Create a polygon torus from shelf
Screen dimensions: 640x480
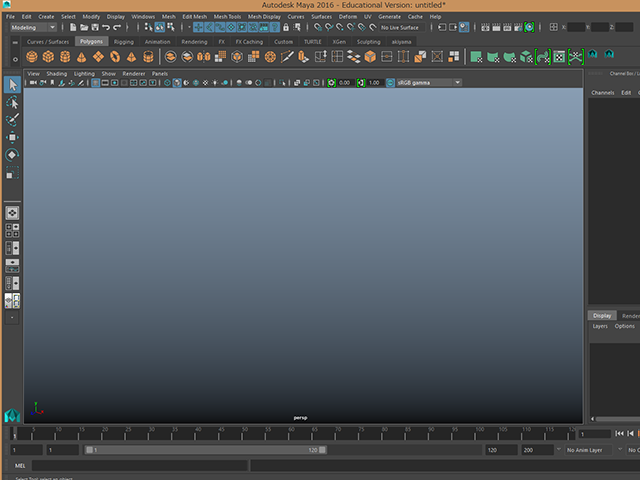click(115, 57)
